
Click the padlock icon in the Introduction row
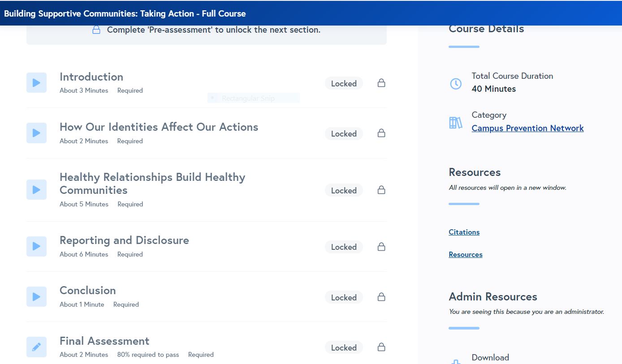coord(381,83)
